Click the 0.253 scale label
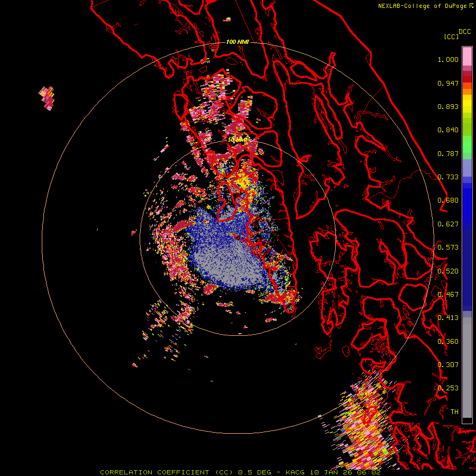 point(448,388)
